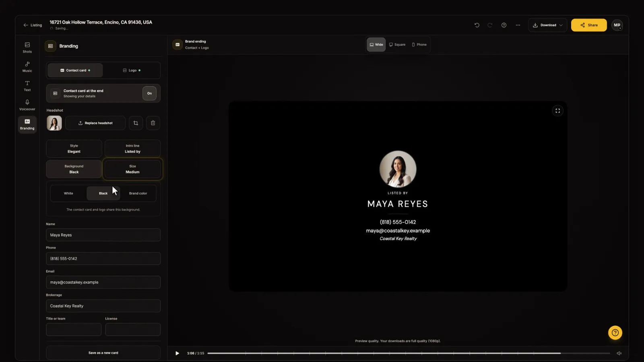The image size is (644, 362).
Task: Click the Name field with Maya Reyes
Action: click(x=103, y=235)
